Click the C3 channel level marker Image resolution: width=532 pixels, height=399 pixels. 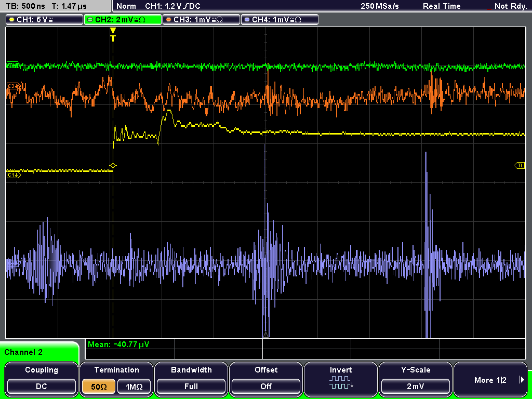[14, 86]
